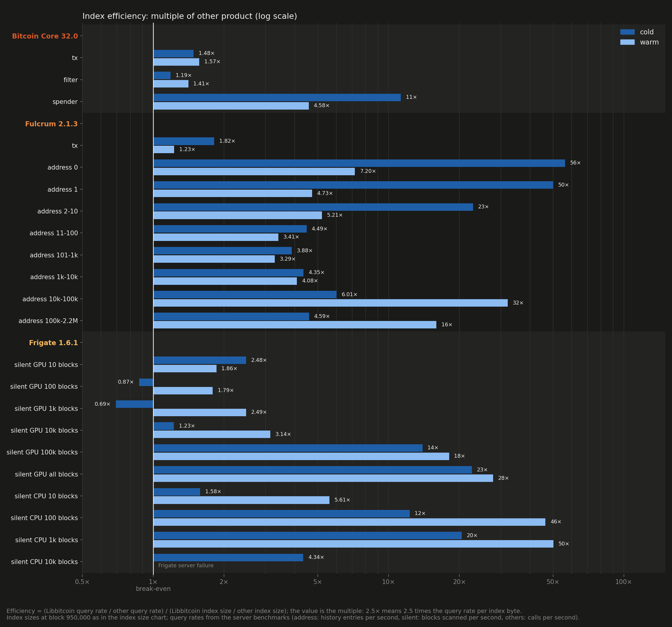The width and height of the screenshot is (672, 627).
Task: Click the warm legend color swatch
Action: coord(627,42)
